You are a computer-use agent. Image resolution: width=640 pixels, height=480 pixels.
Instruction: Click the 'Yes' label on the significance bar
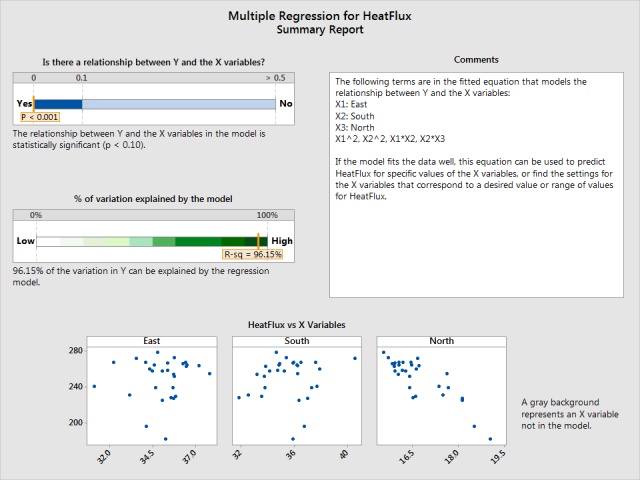(25, 103)
